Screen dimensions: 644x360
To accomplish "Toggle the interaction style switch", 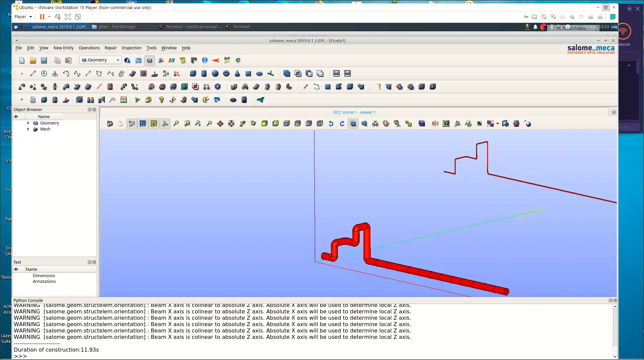I will pos(121,124).
